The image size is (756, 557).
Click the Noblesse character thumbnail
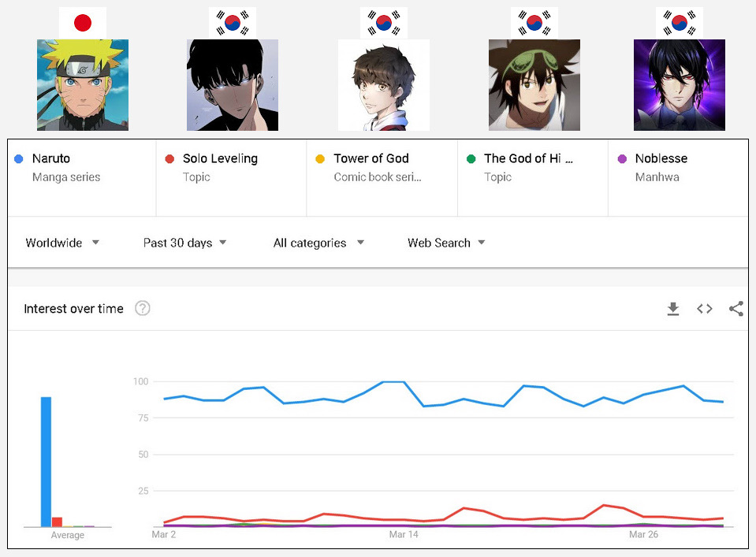(680, 85)
